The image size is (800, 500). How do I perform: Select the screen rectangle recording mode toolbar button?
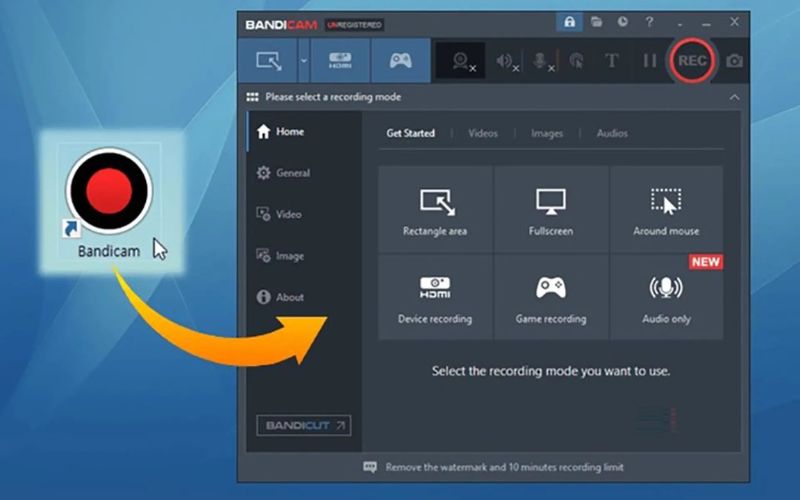(x=268, y=61)
